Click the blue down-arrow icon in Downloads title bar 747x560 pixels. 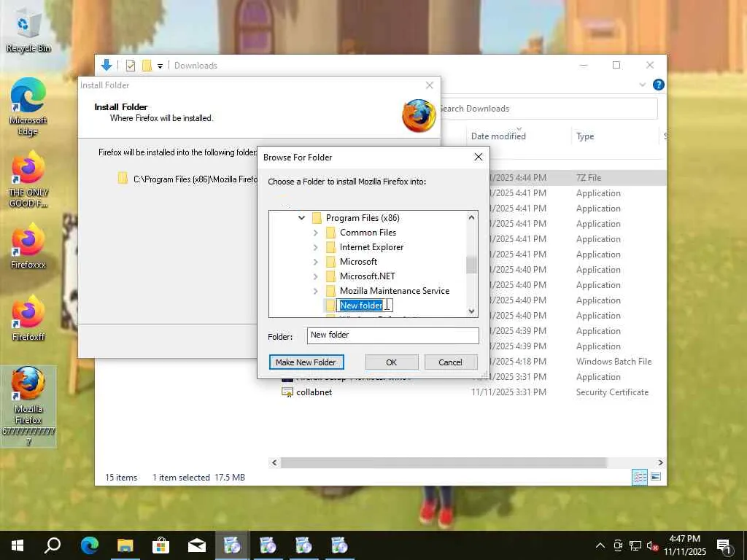(107, 65)
